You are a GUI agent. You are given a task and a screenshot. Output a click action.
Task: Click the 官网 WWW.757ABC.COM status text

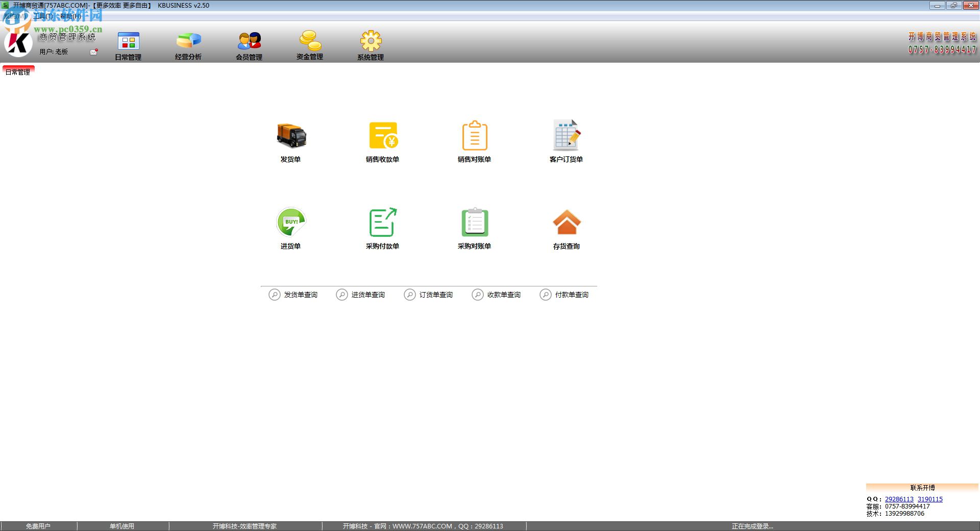tap(423, 526)
